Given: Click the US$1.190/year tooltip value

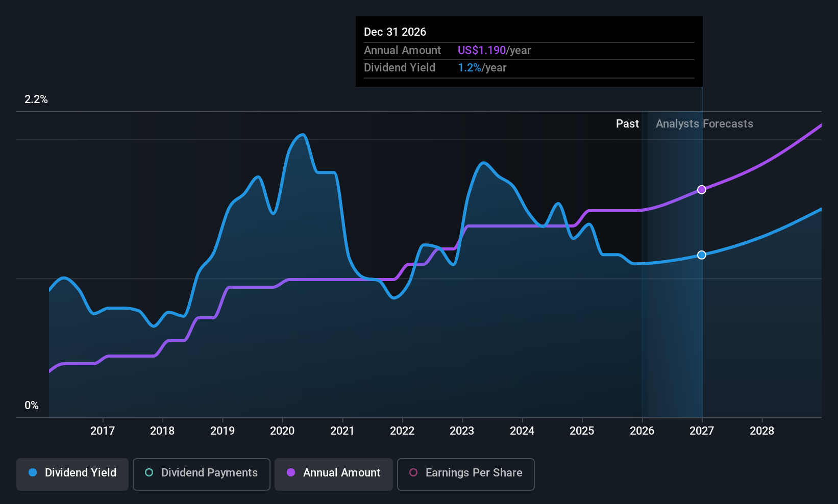Looking at the screenshot, I should 494,50.
